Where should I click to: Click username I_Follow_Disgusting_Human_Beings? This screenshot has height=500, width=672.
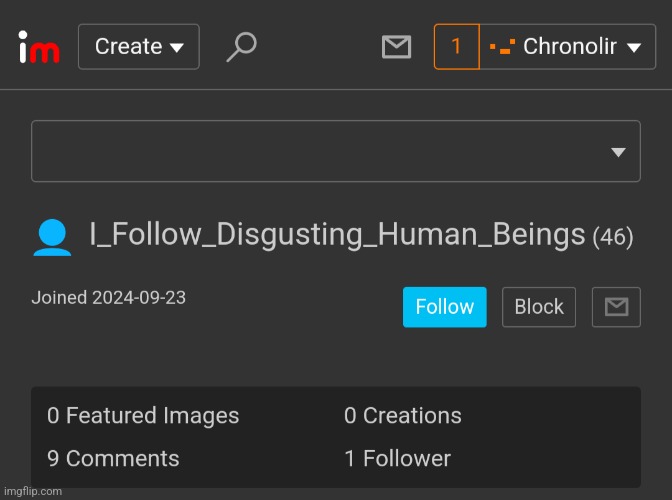coord(337,235)
